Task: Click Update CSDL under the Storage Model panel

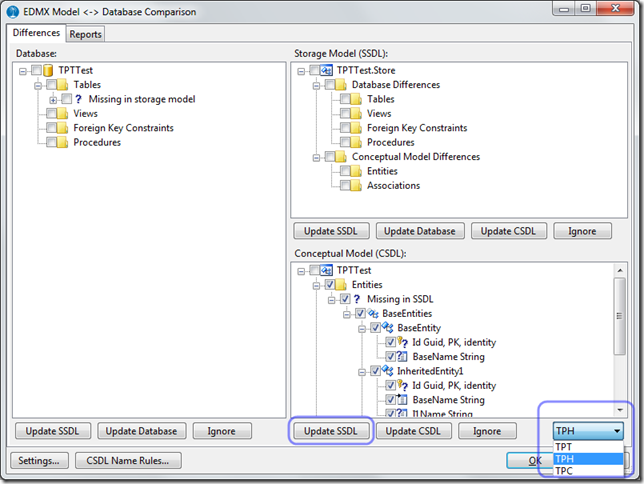Action: point(508,231)
